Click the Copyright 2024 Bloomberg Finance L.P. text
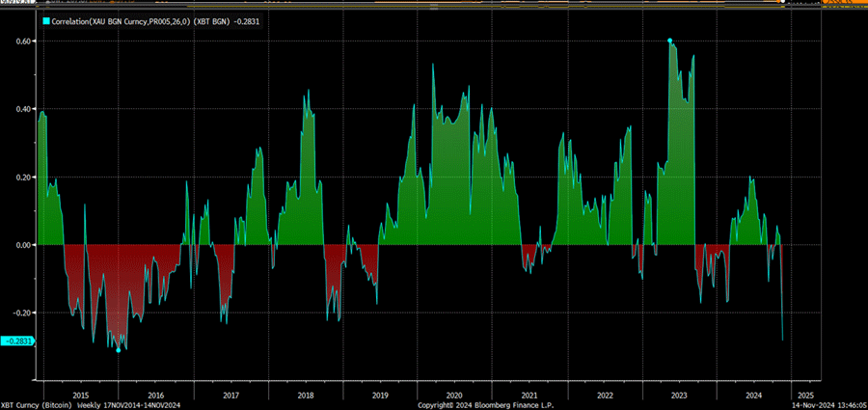The image size is (868, 410). pyautogui.click(x=485, y=405)
